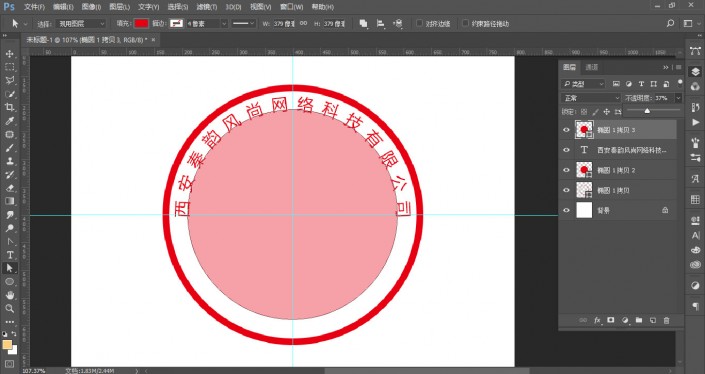Select the Path Selection tool
Screen dimensions: 705x374
(9, 268)
